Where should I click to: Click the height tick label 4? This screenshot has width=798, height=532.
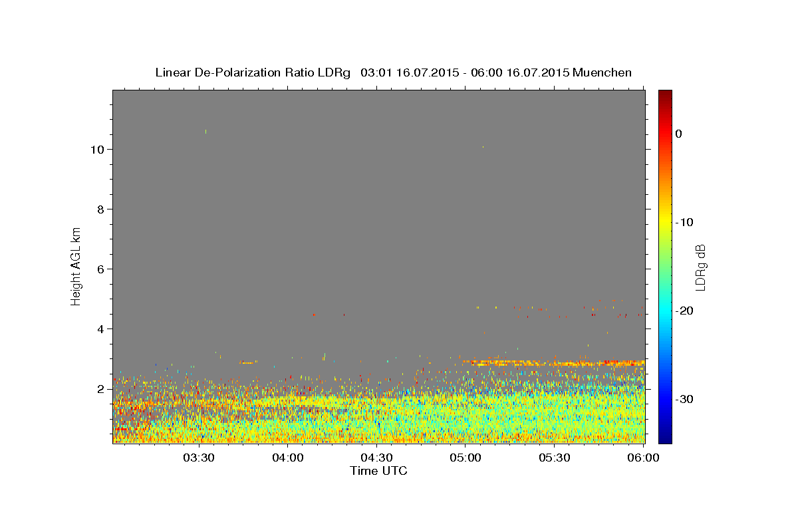(101, 329)
